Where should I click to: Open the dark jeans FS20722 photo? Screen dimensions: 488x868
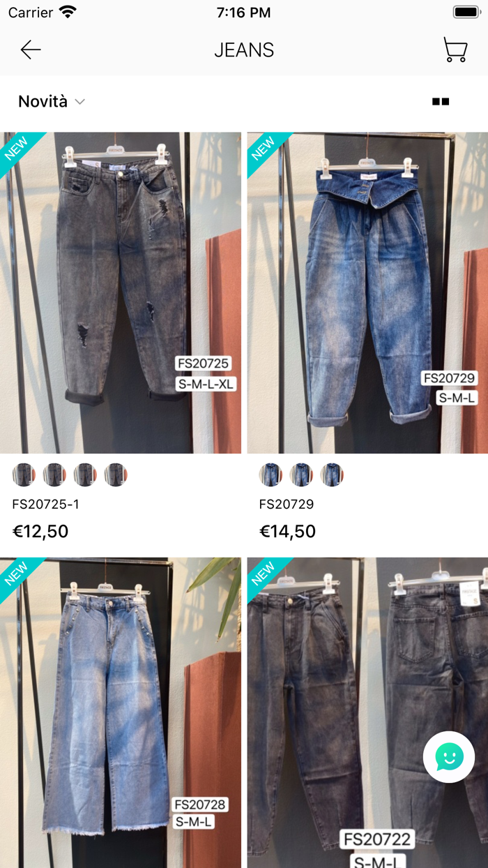pos(367,712)
